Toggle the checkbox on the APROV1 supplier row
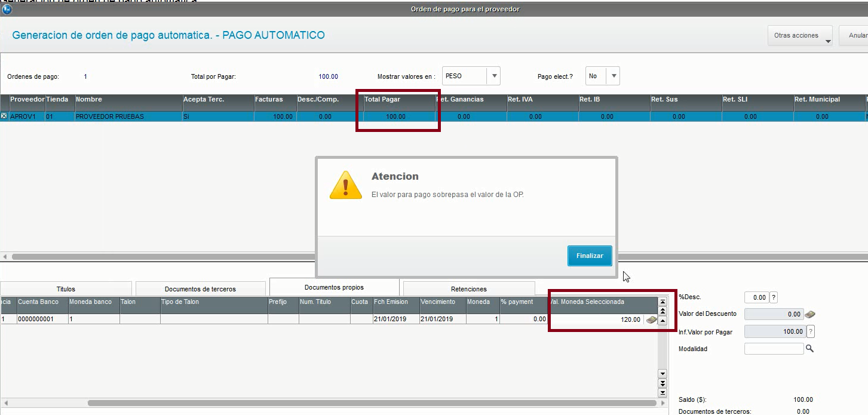Screen dimensions: 868x415 [4, 116]
